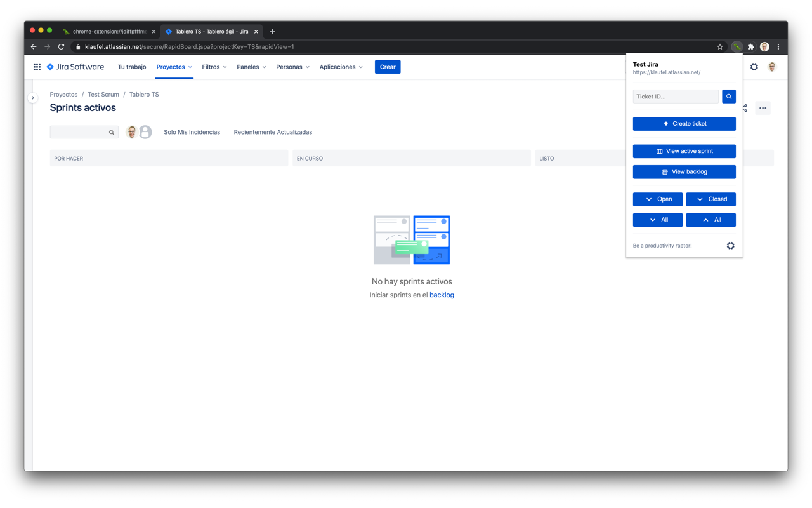Image resolution: width=812 pixels, height=508 pixels.
Task: Open the klaufel.atlassian.net link in the popup
Action: (x=667, y=72)
